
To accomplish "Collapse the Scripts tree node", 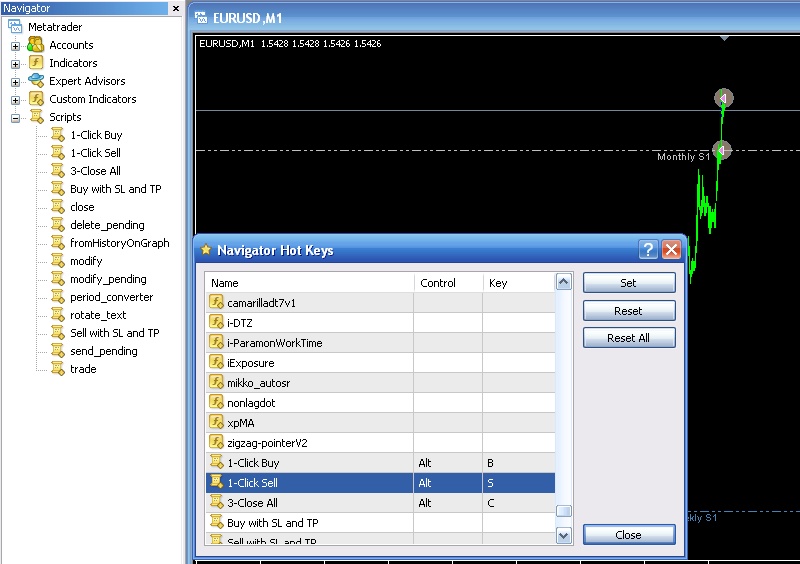I will coord(15,118).
